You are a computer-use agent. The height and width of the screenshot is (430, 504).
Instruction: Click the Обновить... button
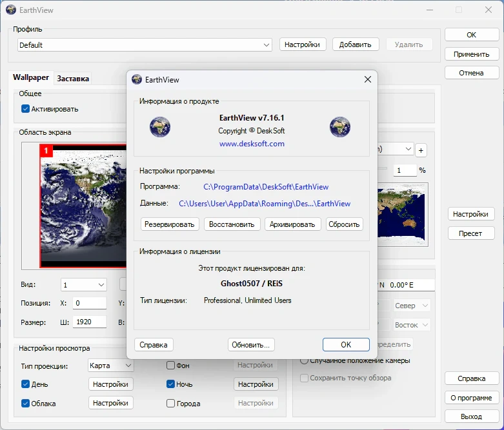pyautogui.click(x=251, y=345)
